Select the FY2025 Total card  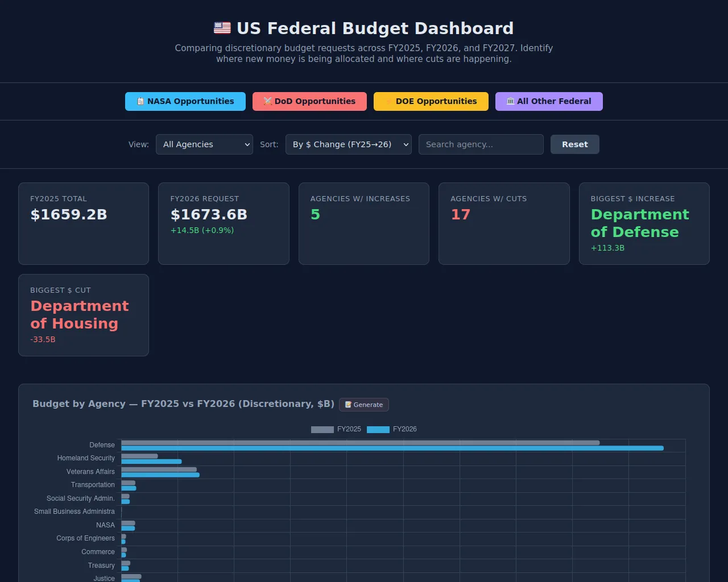(x=84, y=223)
